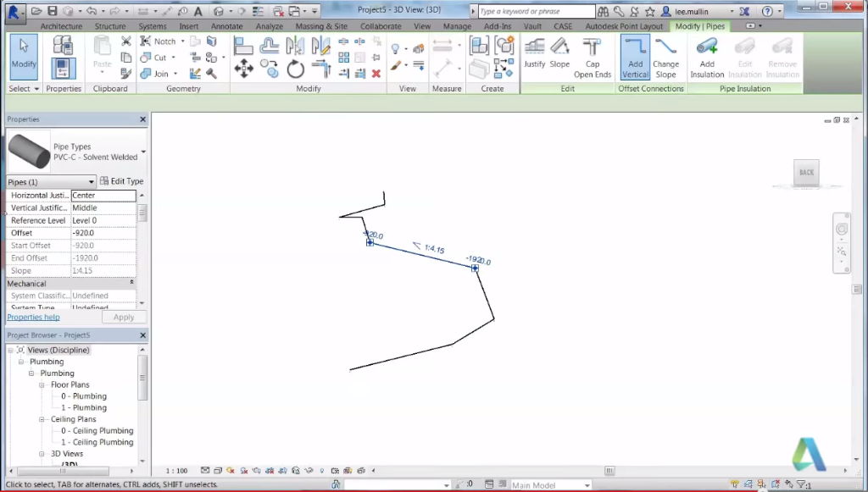This screenshot has width=868, height=492.
Task: Click the navigation steering wheel icon
Action: click(x=842, y=229)
